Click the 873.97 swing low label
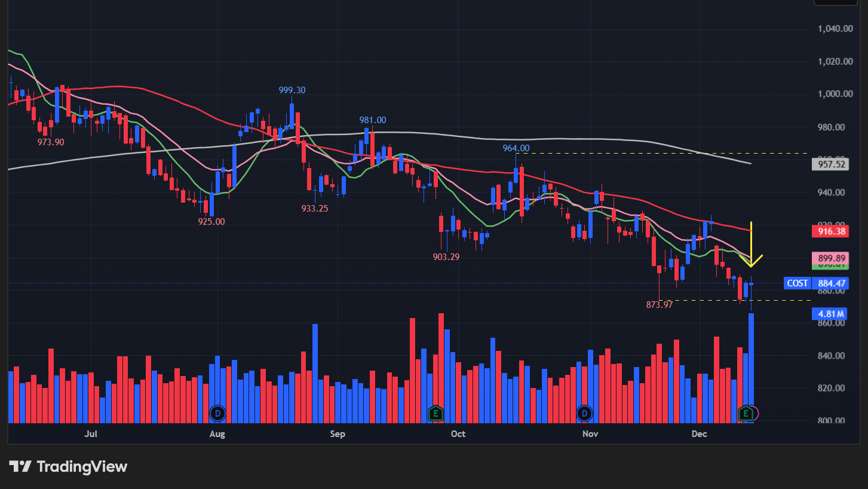868x489 pixels. (x=660, y=305)
